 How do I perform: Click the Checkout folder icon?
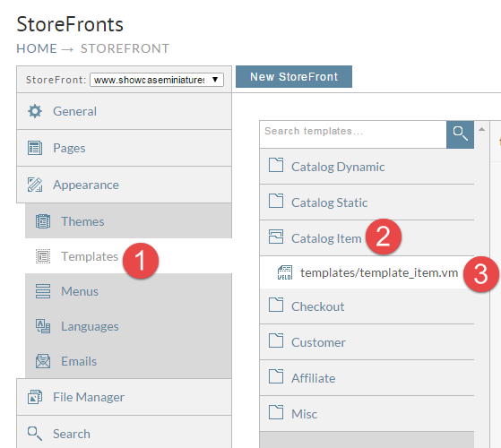pyautogui.click(x=276, y=305)
